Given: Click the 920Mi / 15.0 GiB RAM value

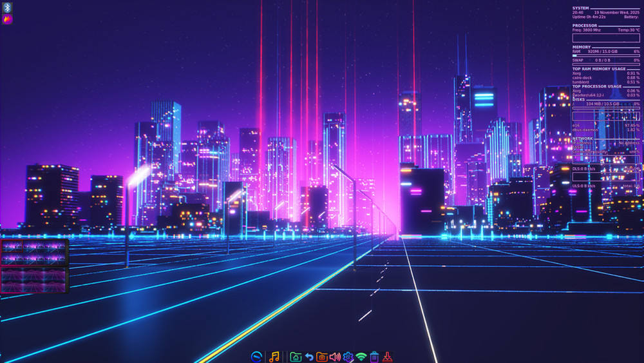Looking at the screenshot, I should [602, 52].
